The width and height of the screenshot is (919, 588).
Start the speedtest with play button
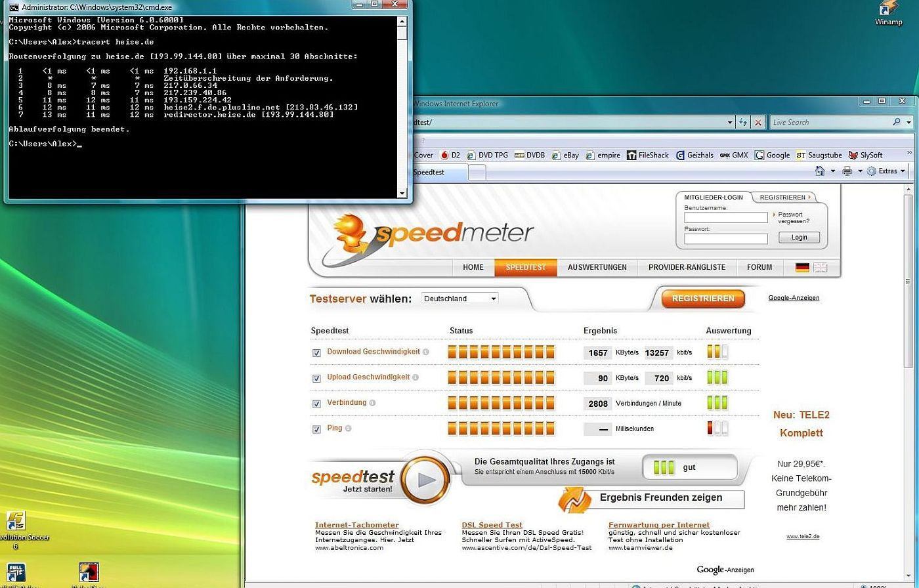(x=426, y=480)
